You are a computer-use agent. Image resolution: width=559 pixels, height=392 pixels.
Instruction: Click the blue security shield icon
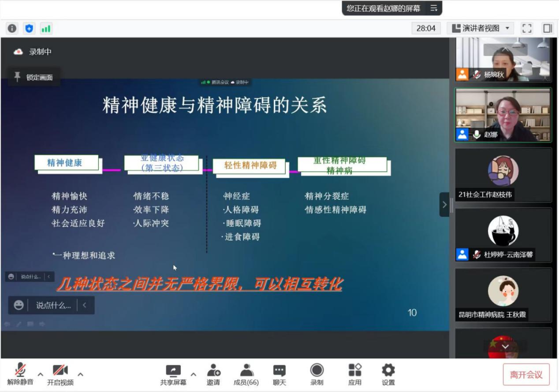click(29, 28)
